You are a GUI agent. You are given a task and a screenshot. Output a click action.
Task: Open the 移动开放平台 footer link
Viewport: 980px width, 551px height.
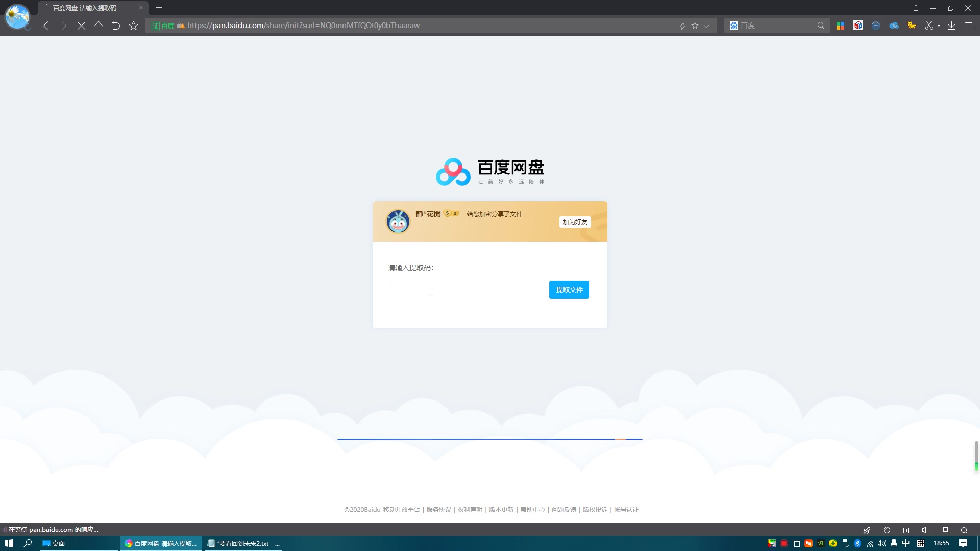point(401,509)
